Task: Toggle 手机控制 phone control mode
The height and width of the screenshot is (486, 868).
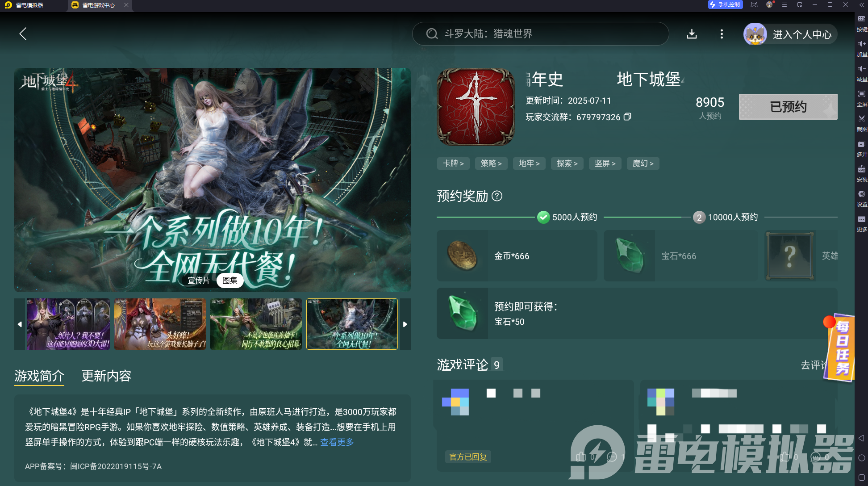Action: (x=725, y=5)
